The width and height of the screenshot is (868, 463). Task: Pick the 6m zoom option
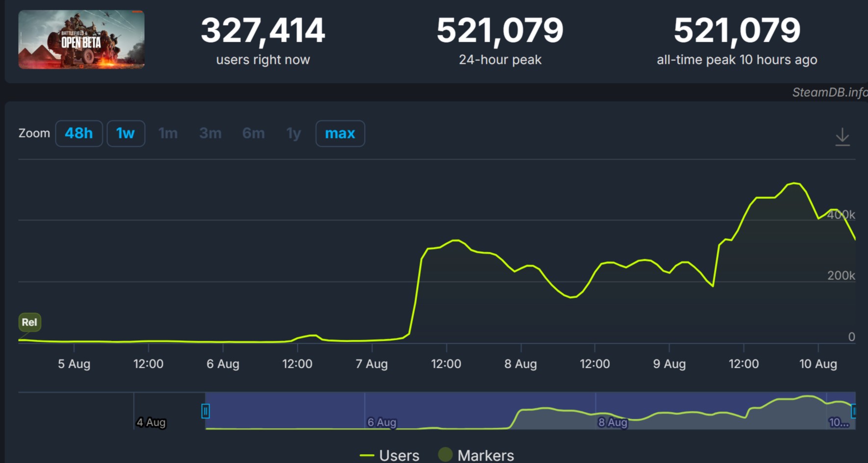253,134
